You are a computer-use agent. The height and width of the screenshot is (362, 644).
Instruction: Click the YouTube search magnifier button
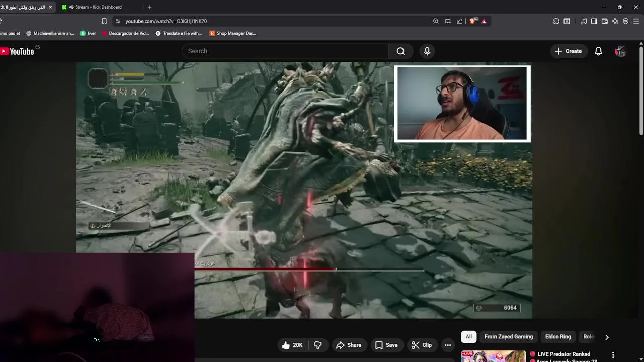(400, 51)
